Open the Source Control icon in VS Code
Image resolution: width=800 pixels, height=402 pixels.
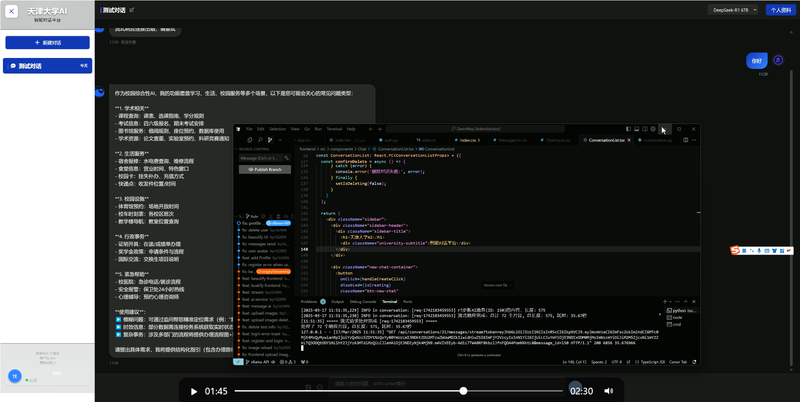pos(270,140)
